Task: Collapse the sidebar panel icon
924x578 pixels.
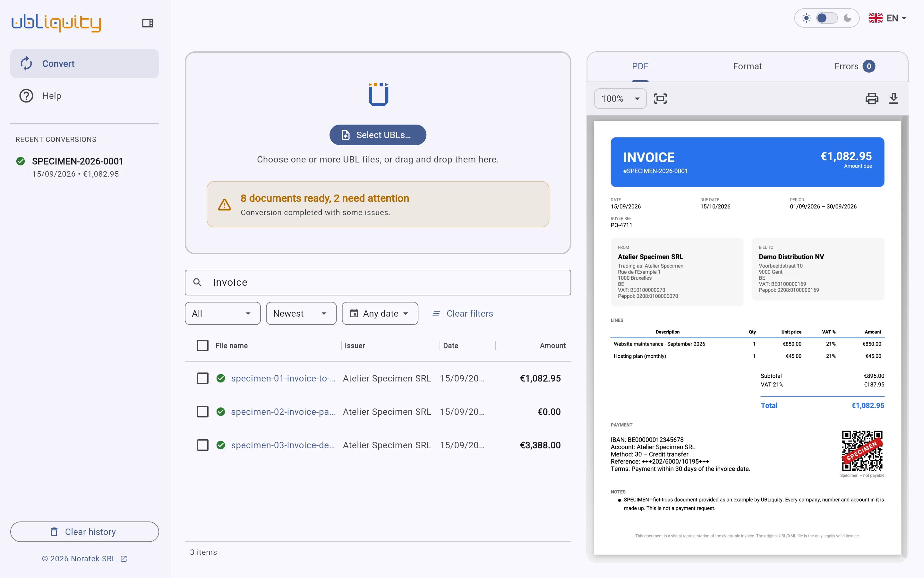Action: [147, 23]
